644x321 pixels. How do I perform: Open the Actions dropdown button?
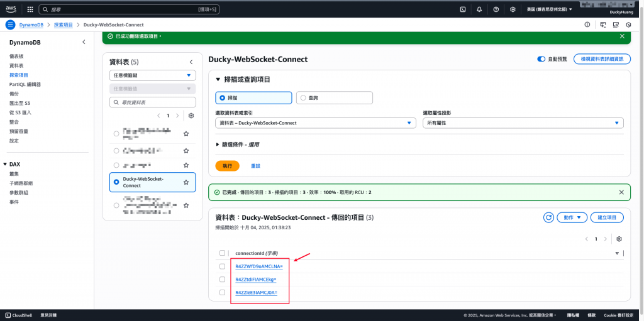(x=572, y=217)
